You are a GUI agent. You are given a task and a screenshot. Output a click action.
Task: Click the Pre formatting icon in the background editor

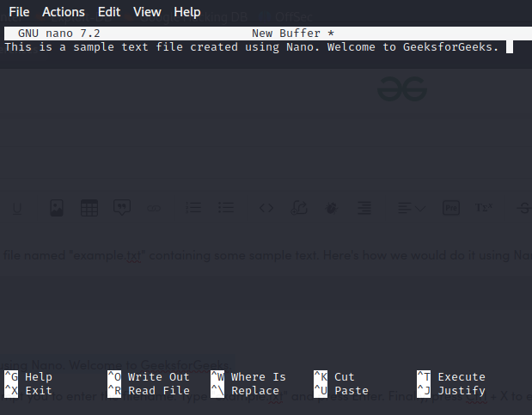(451, 208)
